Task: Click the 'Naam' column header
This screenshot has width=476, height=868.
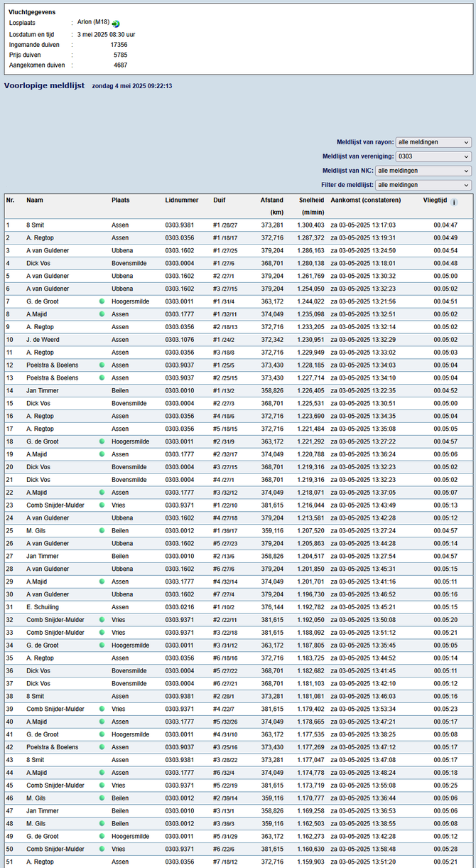Action: tap(35, 200)
